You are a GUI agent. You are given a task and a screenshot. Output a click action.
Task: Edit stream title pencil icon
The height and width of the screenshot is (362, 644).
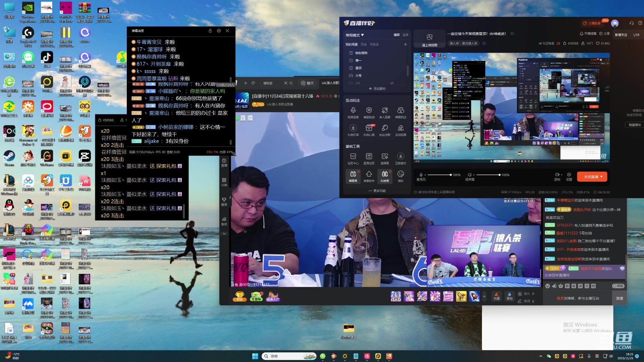pos(512,34)
